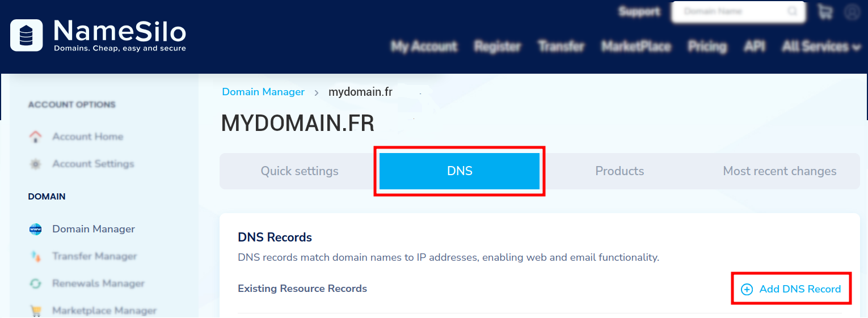Select the DNS tab
868x318 pixels.
[460, 171]
